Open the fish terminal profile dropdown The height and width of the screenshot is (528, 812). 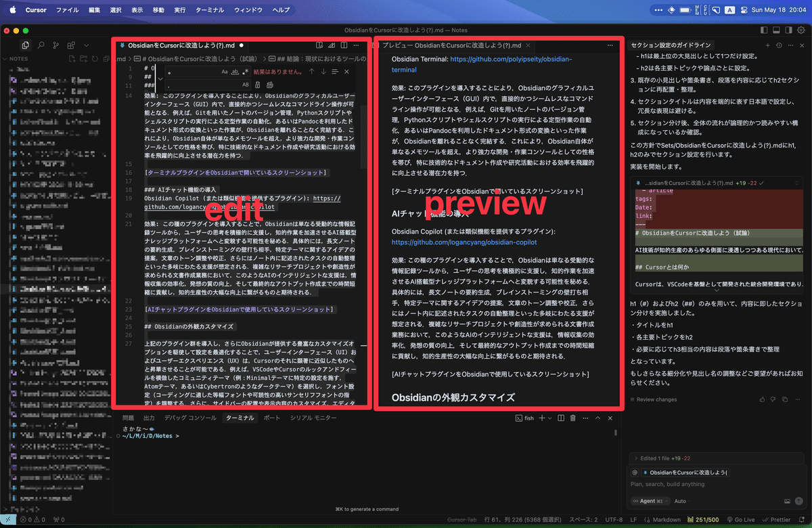click(x=549, y=418)
